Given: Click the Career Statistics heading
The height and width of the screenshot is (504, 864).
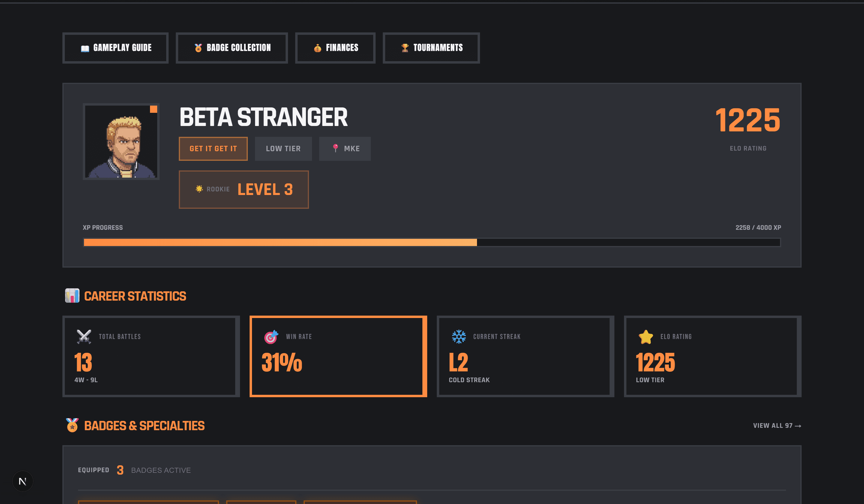Looking at the screenshot, I should click(135, 296).
